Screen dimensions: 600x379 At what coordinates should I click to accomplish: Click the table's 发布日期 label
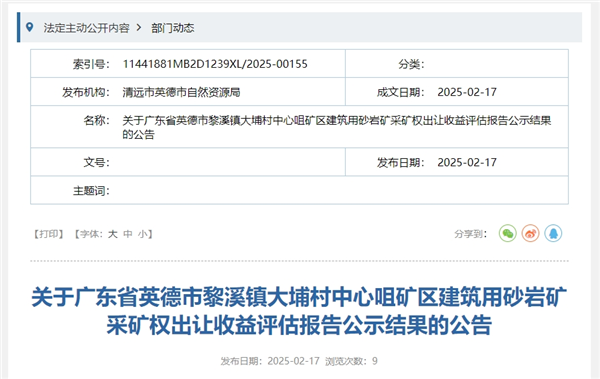401,163
